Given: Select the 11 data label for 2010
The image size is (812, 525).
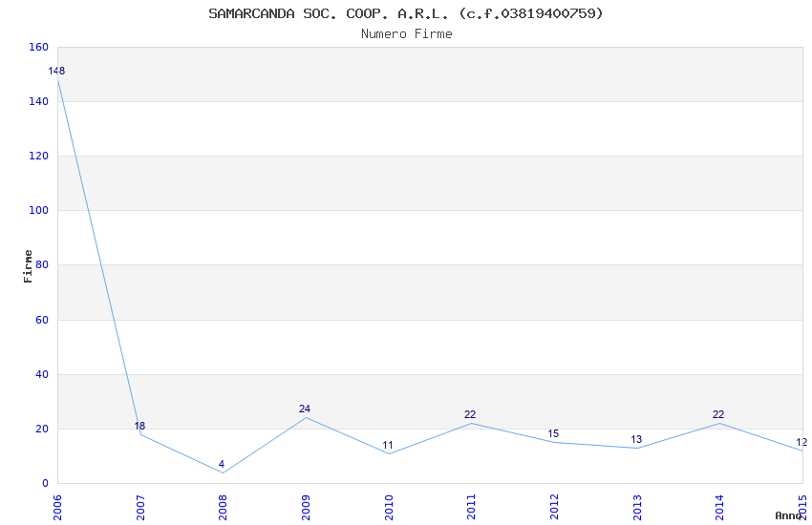Looking at the screenshot, I should click(388, 445).
